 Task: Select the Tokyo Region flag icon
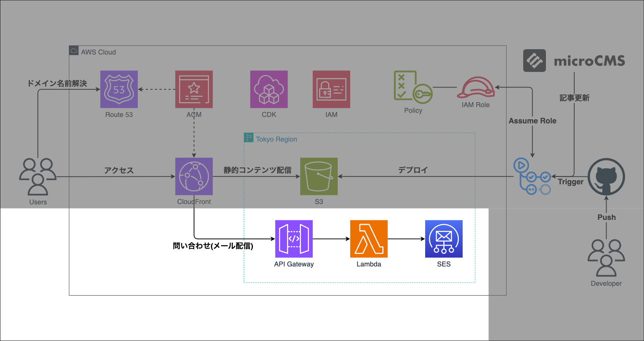[x=249, y=137]
